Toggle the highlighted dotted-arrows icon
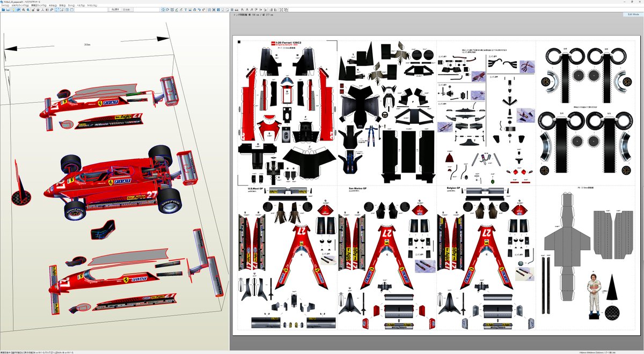The image size is (644, 354). (x=57, y=10)
